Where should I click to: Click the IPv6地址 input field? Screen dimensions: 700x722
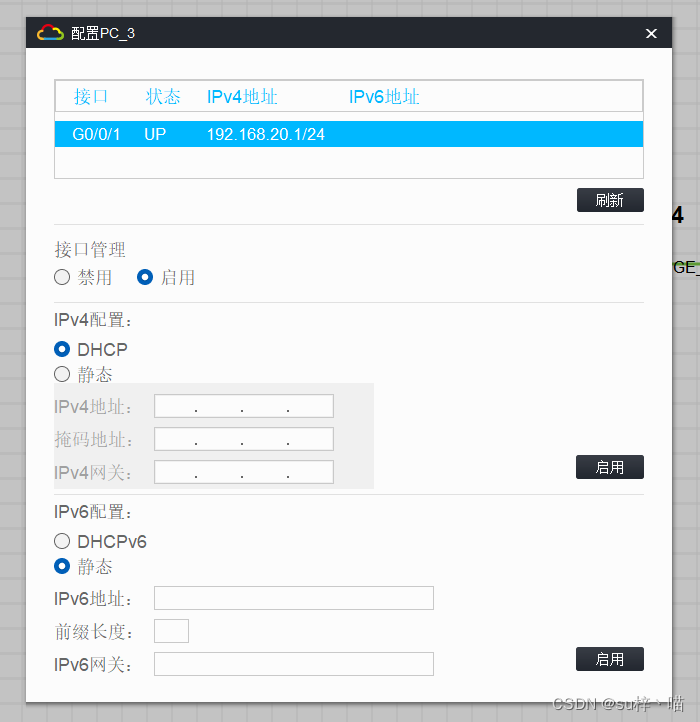[294, 598]
